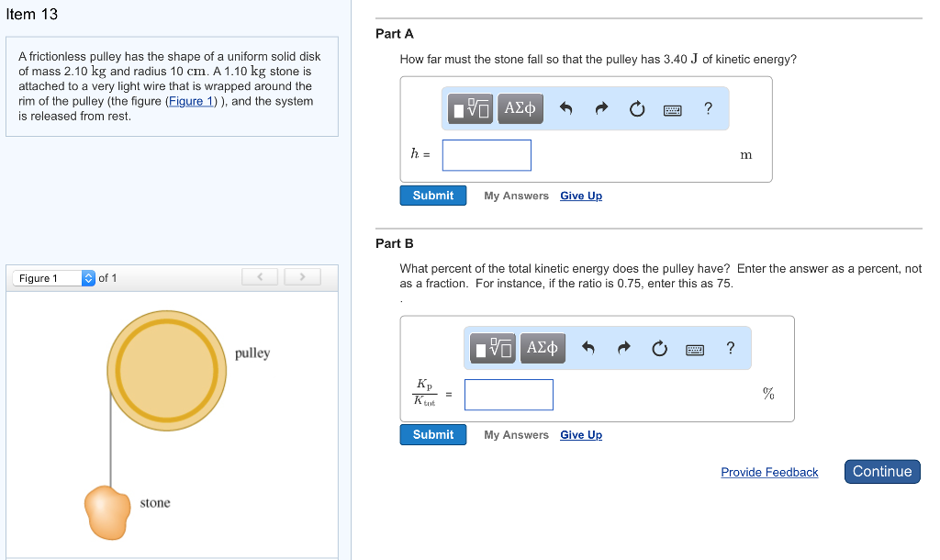Click the previous figure chevron
This screenshot has height=560, width=940.
[x=260, y=276]
